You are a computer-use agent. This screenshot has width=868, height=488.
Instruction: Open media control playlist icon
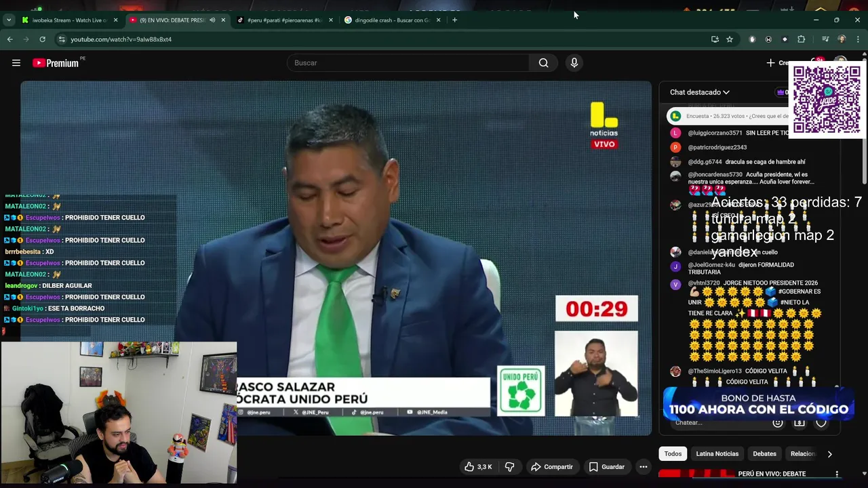(x=825, y=39)
